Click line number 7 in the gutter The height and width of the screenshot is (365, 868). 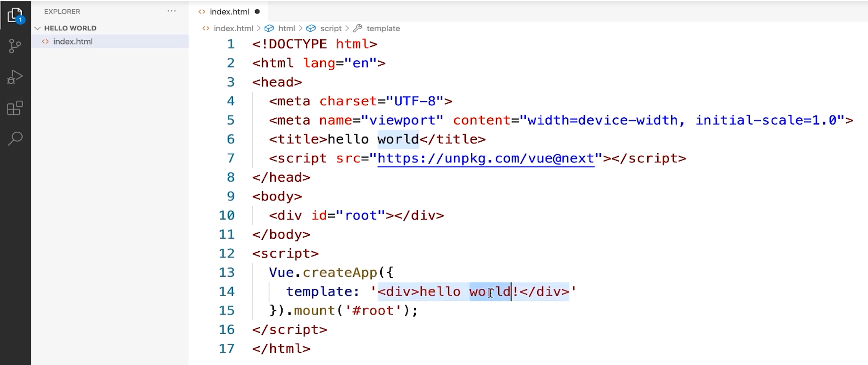point(231,158)
